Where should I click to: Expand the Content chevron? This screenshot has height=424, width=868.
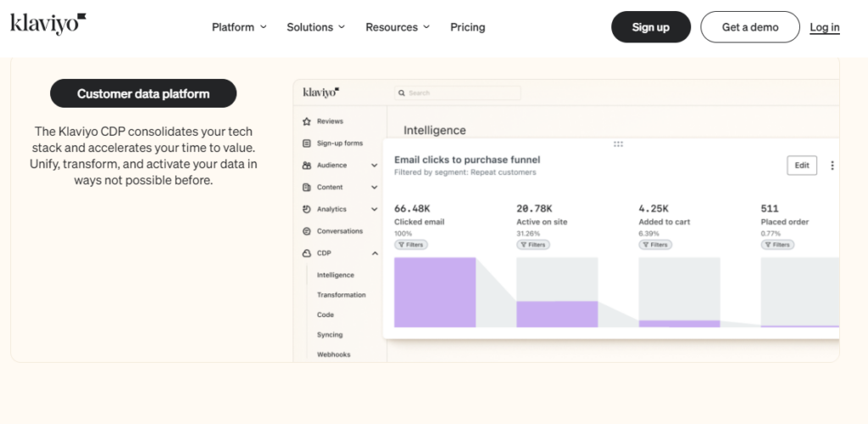pyautogui.click(x=374, y=187)
